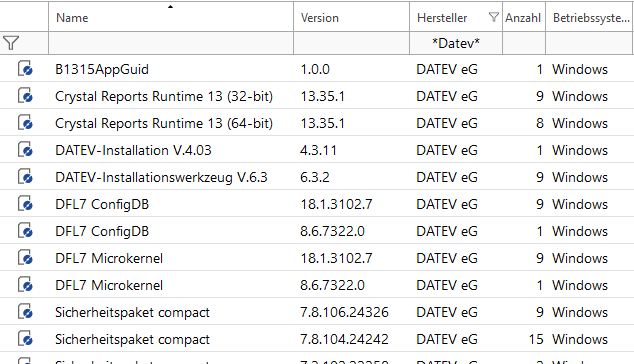634x364 pixels.
Task: Edit the *Datev* Hersteller filter field
Action: pos(456,43)
